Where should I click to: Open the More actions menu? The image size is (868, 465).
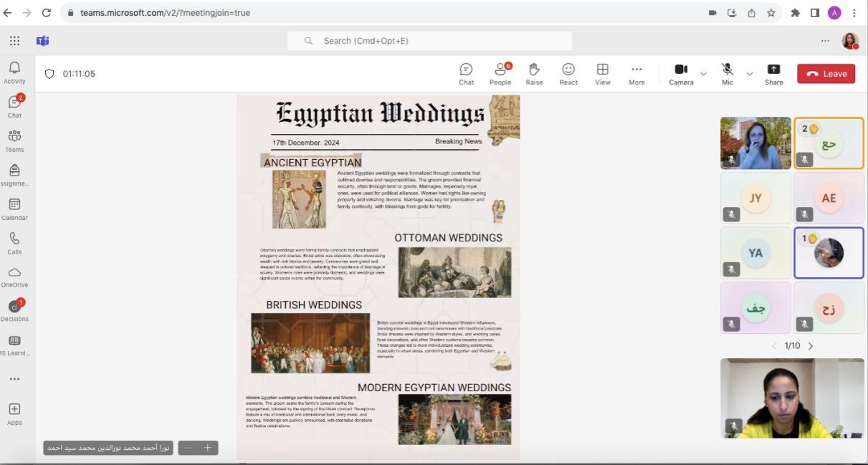(636, 73)
